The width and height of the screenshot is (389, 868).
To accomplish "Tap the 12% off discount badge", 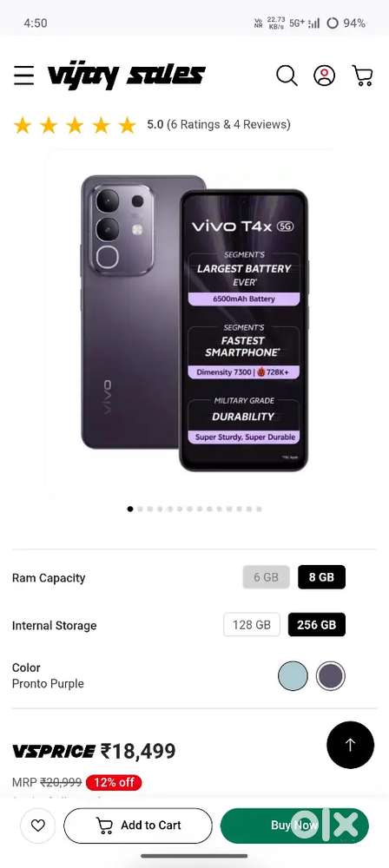I will [x=114, y=782].
